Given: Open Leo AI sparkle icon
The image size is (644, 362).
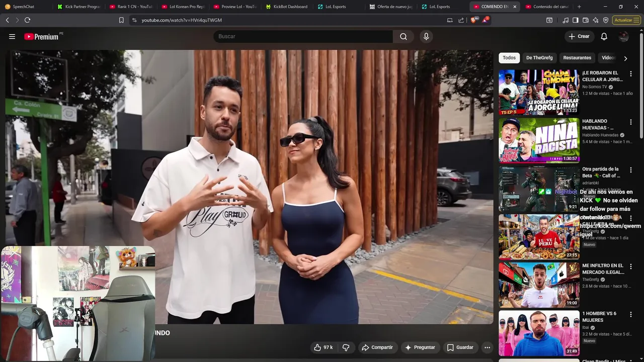Looking at the screenshot, I should point(596,20).
